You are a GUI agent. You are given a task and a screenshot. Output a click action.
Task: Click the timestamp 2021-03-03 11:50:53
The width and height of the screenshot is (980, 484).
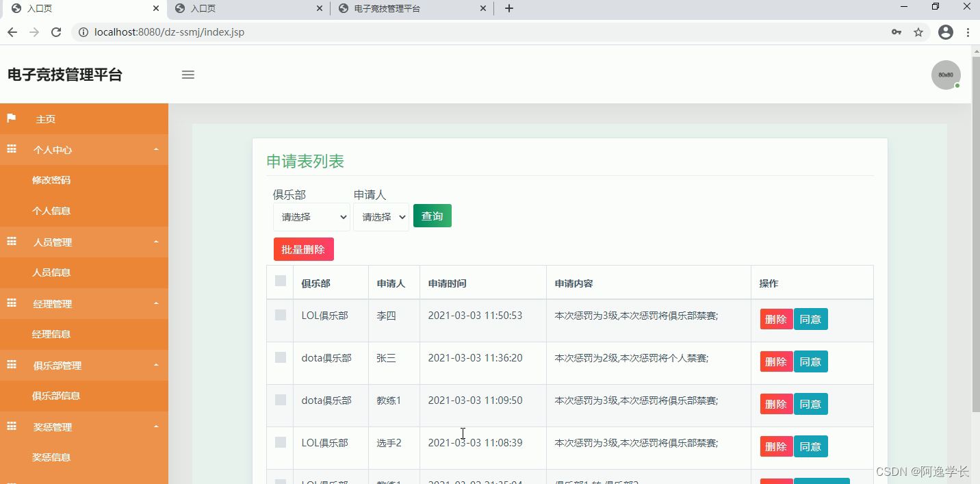[475, 316]
